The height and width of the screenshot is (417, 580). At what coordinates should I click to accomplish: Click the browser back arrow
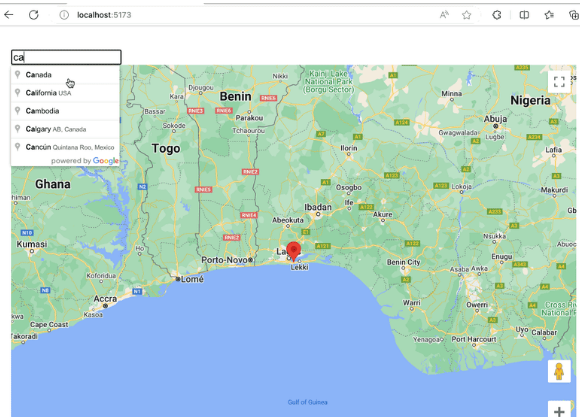[9, 15]
